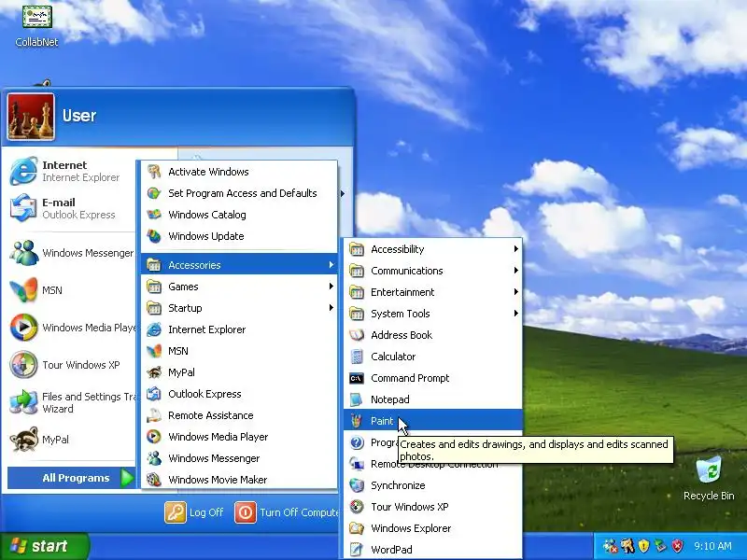This screenshot has height=560, width=747.
Task: Click the All Programs button
Action: (72, 478)
